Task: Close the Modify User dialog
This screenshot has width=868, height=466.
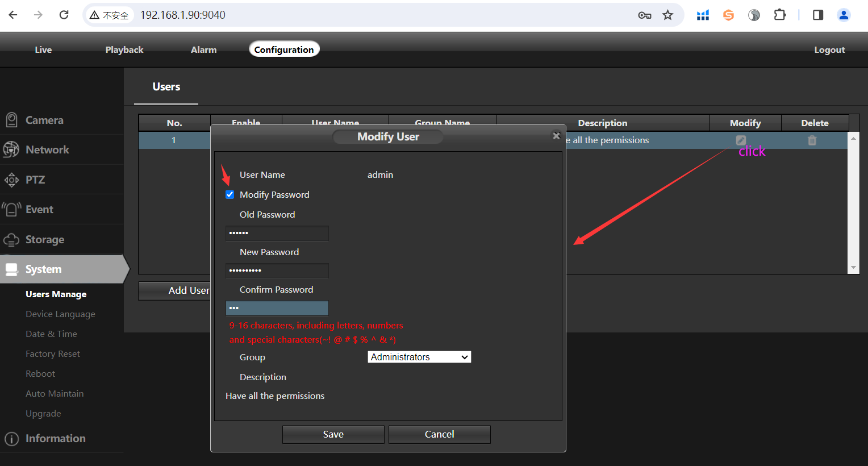Action: click(556, 135)
